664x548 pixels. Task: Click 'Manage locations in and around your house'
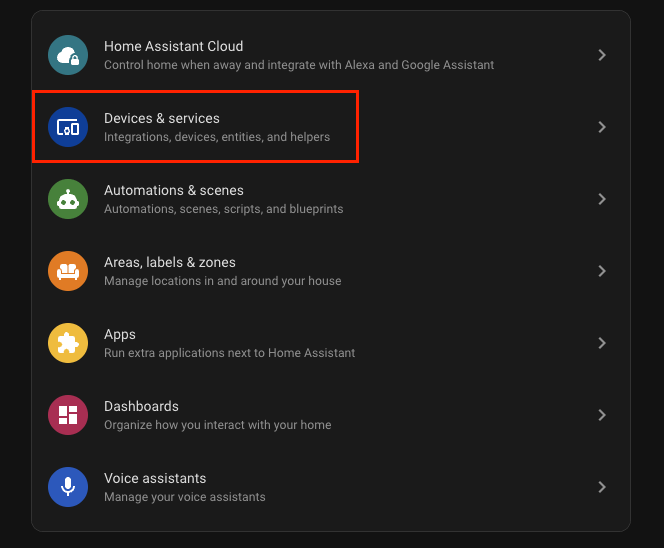(223, 281)
